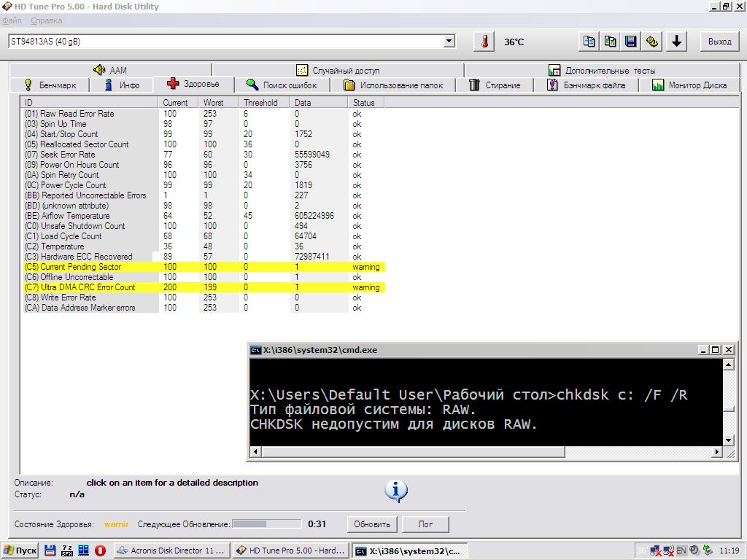Click the system clock showing 11:19
This screenshot has width=747, height=560.
click(x=729, y=551)
